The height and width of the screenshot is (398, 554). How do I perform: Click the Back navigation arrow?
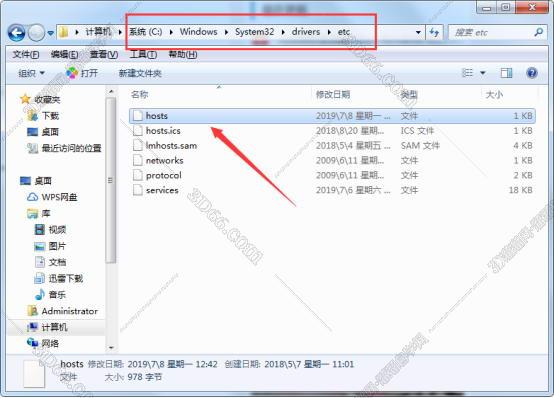point(16,33)
